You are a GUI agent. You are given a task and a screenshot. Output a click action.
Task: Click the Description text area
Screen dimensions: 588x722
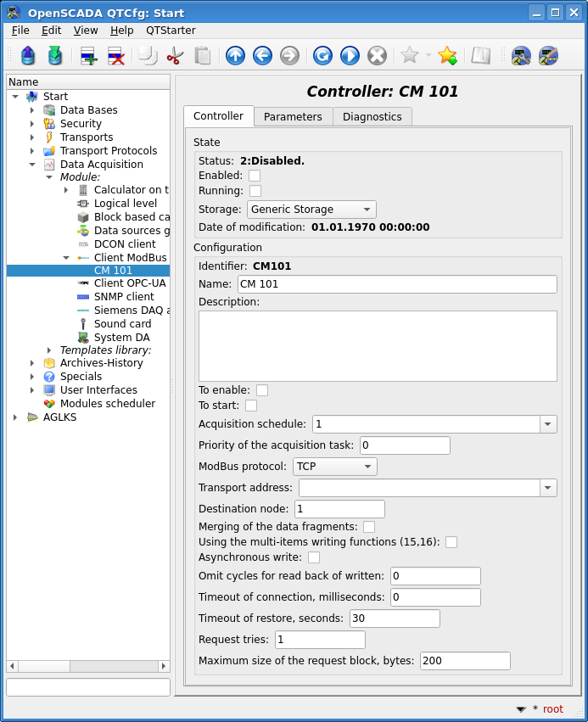(x=378, y=346)
